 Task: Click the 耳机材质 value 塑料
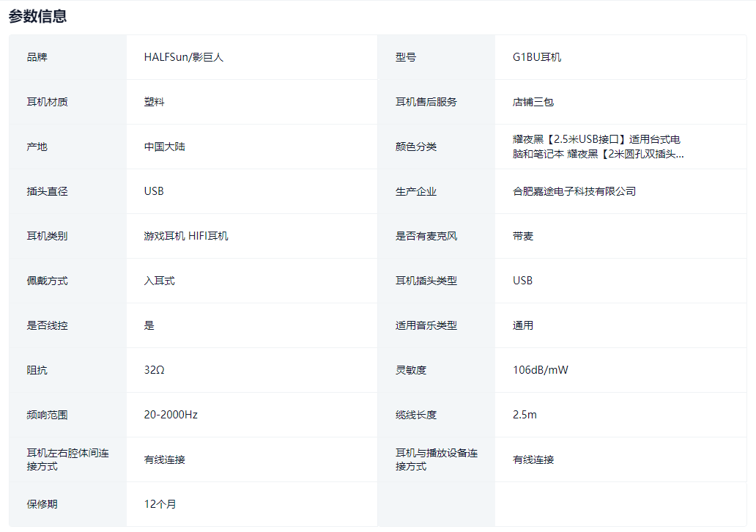pyautogui.click(x=155, y=102)
